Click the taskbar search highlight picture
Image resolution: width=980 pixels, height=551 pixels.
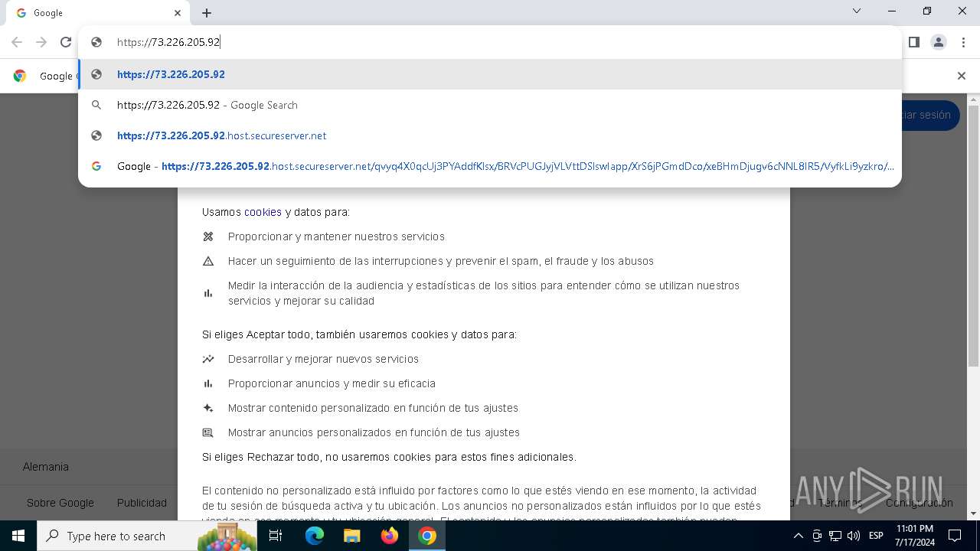click(227, 536)
